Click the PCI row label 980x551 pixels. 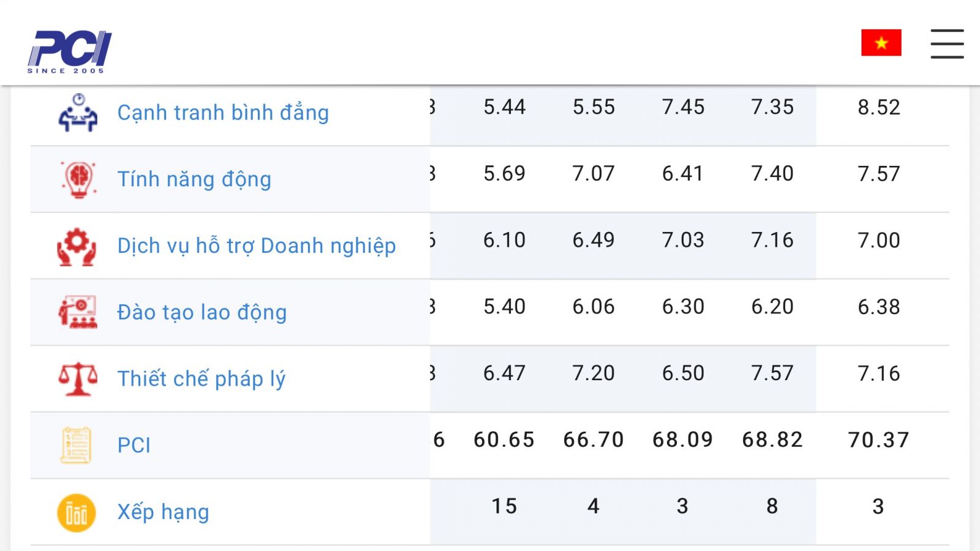tap(134, 445)
